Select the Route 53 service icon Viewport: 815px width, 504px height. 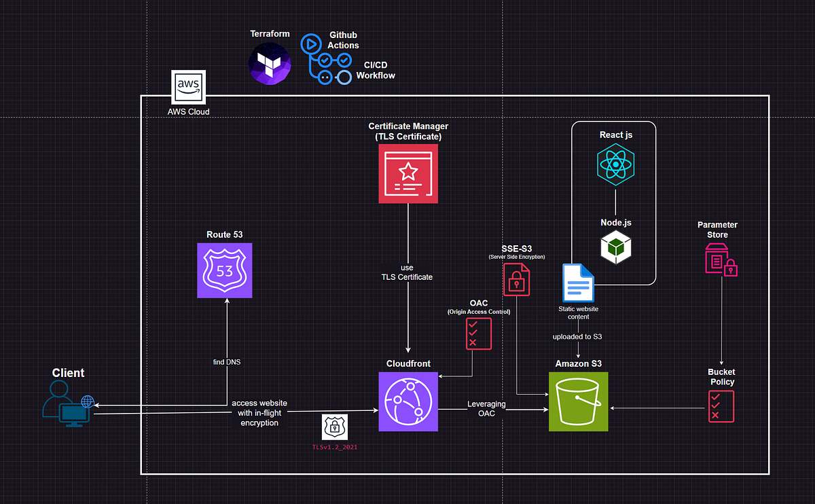click(224, 270)
